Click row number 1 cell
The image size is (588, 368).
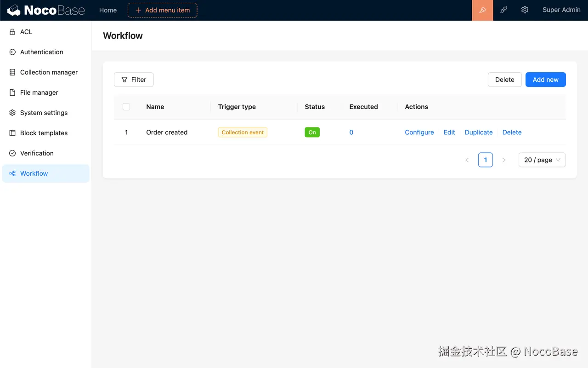point(126,132)
